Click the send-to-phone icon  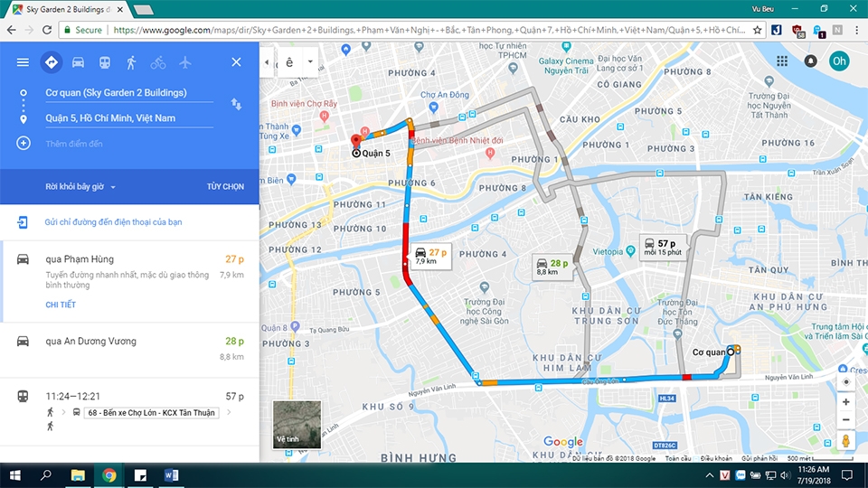[x=22, y=222]
